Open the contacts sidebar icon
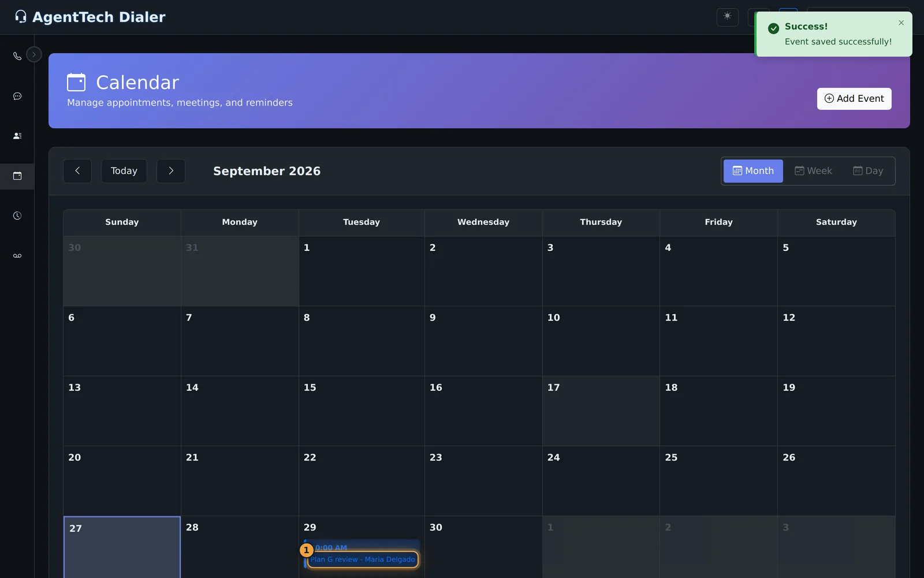Viewport: 924px width, 578px height. (x=17, y=136)
